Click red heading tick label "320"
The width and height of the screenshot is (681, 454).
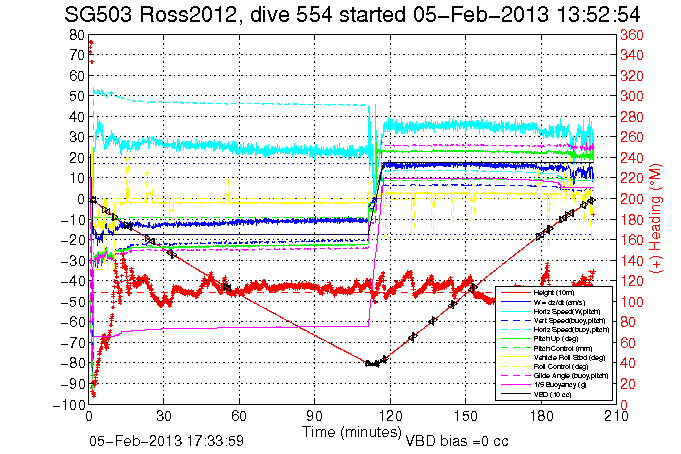pos(631,76)
